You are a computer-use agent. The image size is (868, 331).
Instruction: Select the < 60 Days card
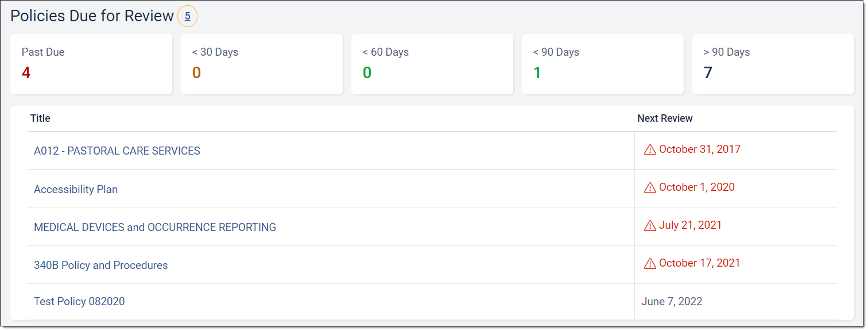coord(432,64)
